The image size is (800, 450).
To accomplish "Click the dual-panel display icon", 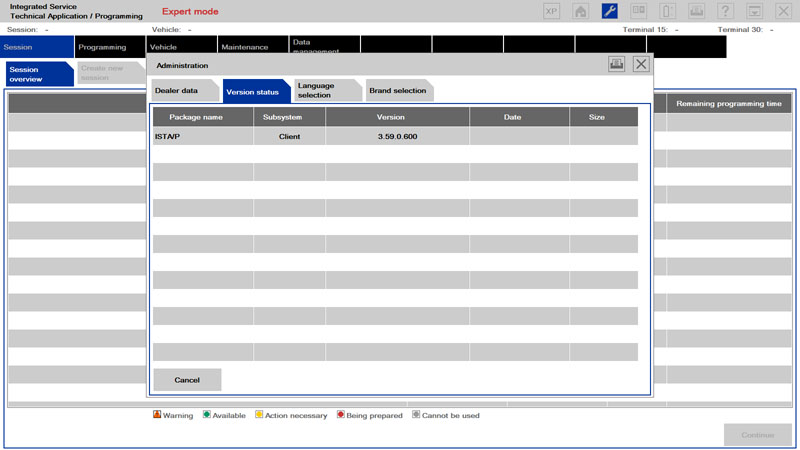I will (638, 11).
